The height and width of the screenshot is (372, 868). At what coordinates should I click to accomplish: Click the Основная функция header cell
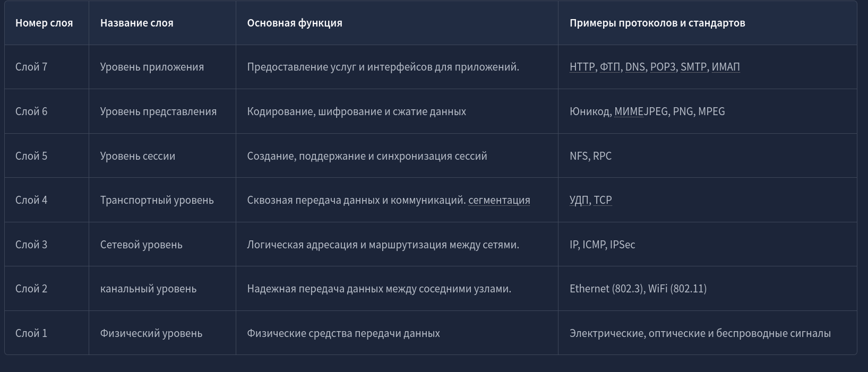[397, 23]
